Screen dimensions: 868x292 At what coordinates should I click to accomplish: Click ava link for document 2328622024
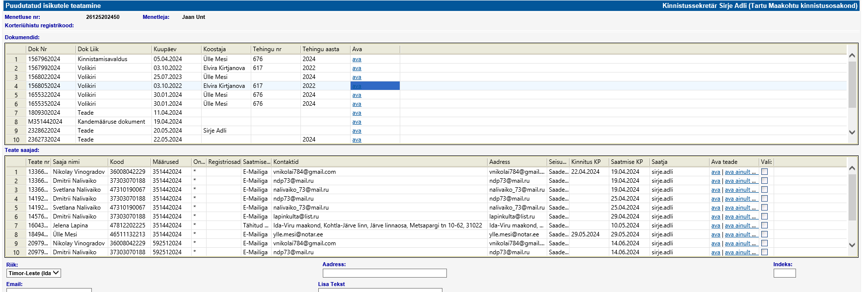pos(357,131)
